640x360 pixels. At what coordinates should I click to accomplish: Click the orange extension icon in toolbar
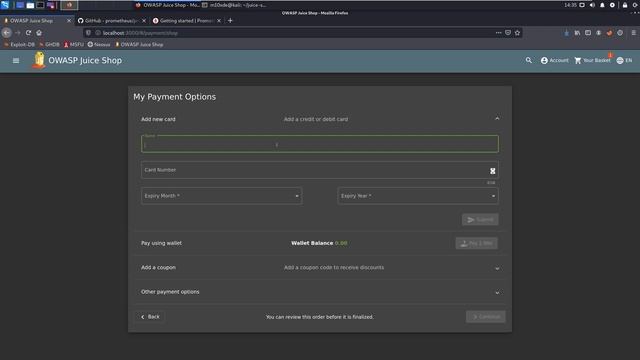609,33
